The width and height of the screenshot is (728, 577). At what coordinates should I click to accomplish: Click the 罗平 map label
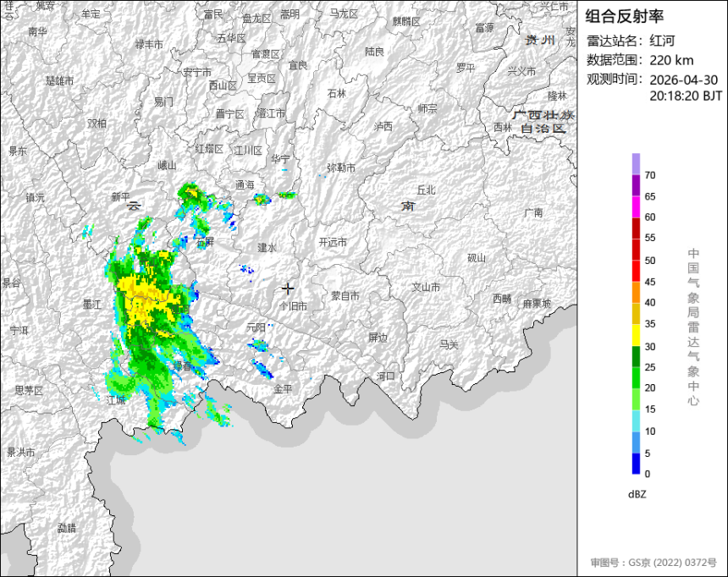pyautogui.click(x=466, y=69)
